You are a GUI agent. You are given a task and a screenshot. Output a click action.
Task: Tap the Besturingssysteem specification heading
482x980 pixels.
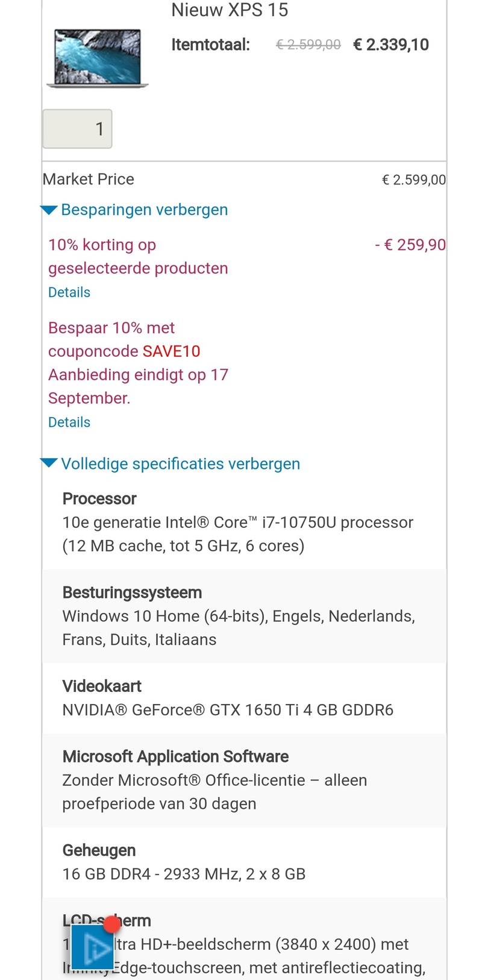(132, 593)
